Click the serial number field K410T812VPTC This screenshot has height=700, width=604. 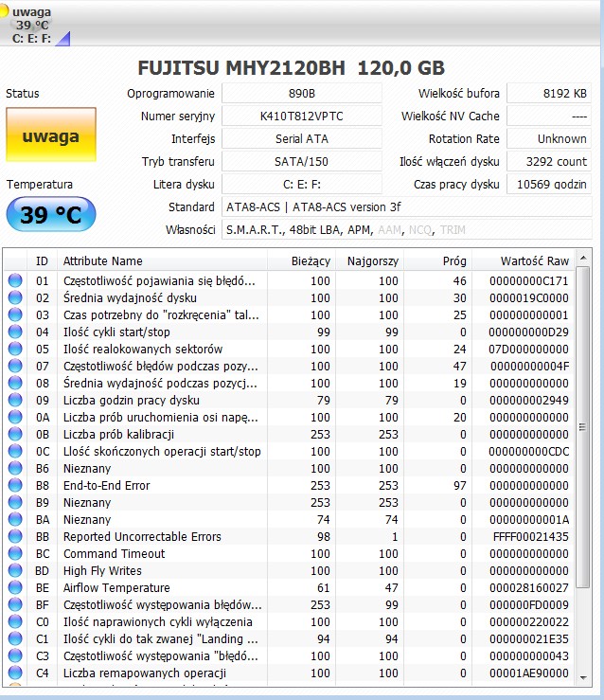point(302,117)
